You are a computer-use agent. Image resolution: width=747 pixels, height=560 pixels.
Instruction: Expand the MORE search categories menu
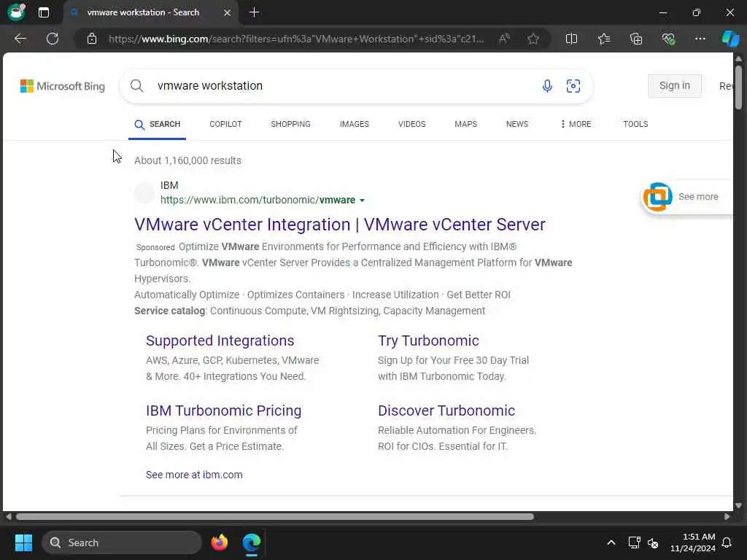[576, 124]
